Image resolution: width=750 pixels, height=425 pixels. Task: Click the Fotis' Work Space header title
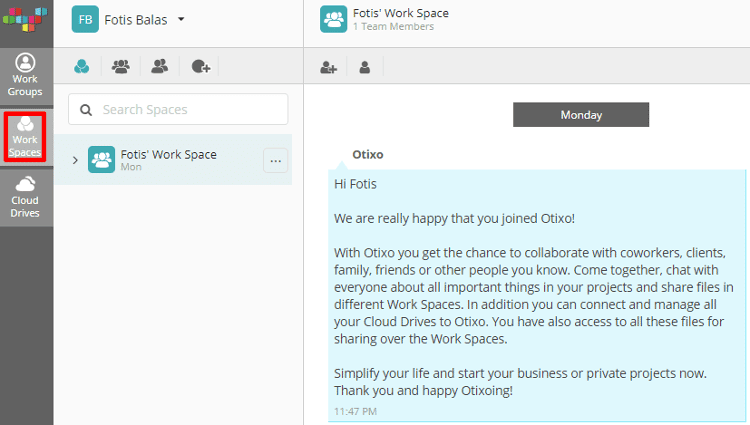pos(401,13)
